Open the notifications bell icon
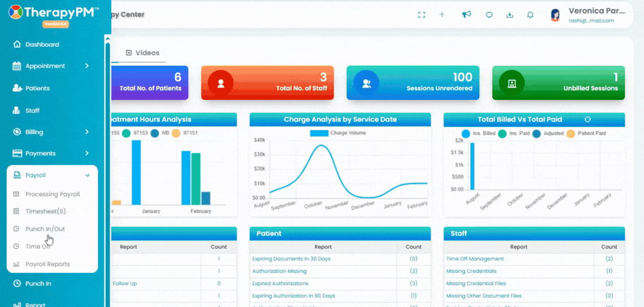The width and height of the screenshot is (644, 307). click(530, 15)
